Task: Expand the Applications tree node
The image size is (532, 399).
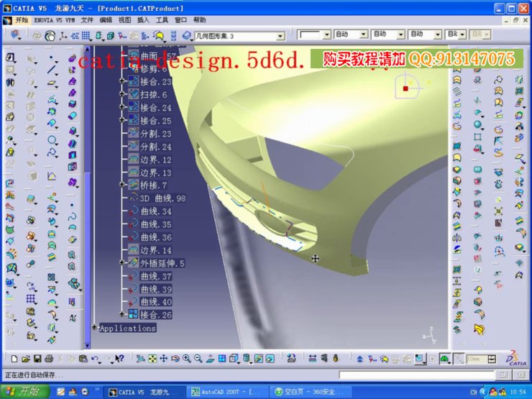Action: coord(95,328)
